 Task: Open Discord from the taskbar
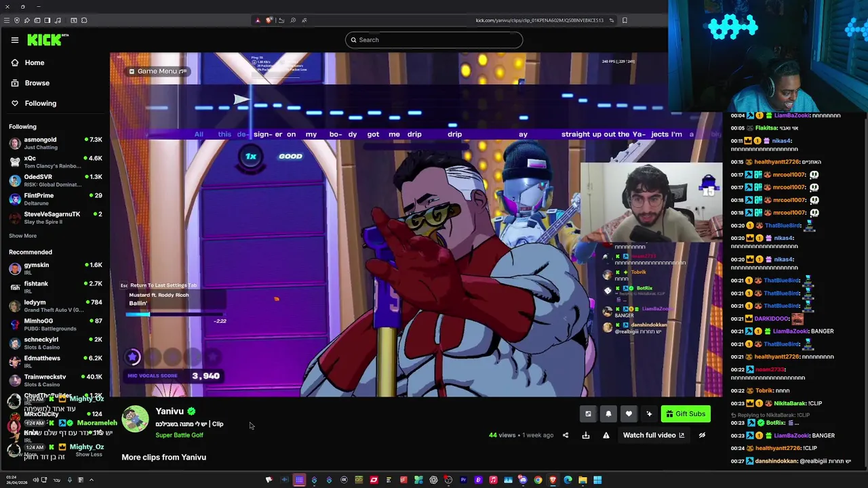(523, 480)
